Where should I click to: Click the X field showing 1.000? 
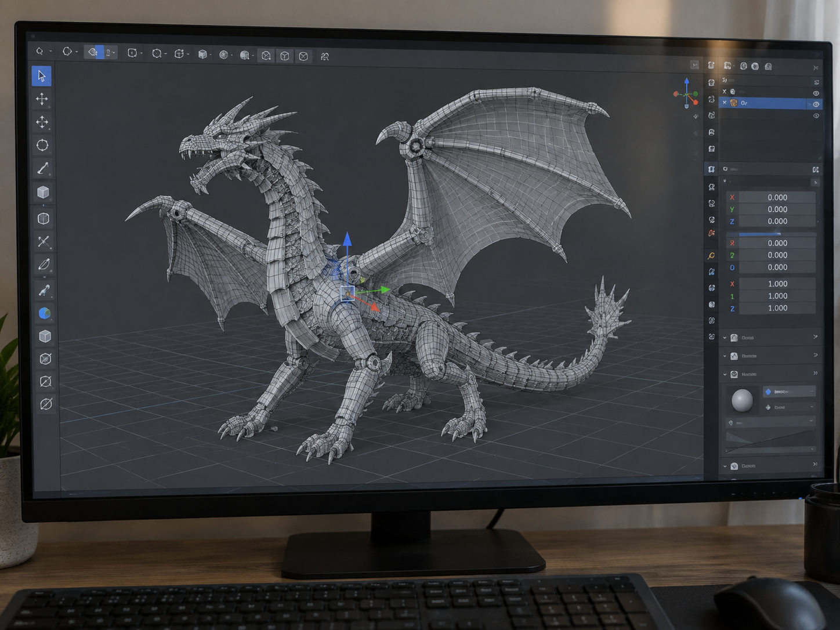point(777,284)
